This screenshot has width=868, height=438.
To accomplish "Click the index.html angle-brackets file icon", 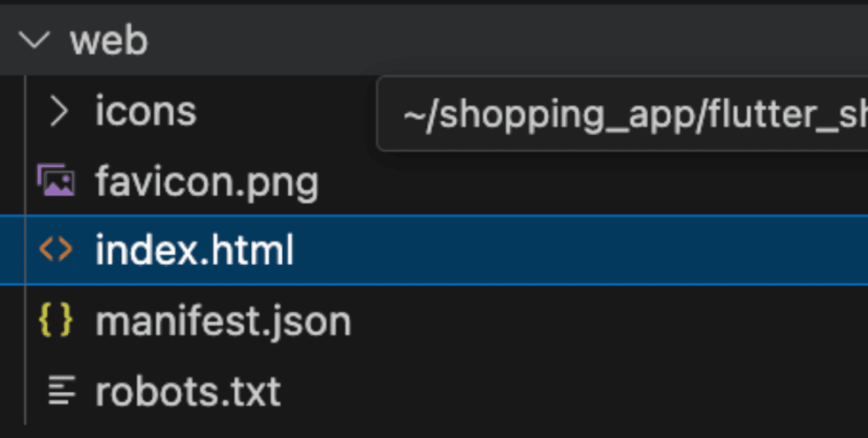I will tap(56, 251).
